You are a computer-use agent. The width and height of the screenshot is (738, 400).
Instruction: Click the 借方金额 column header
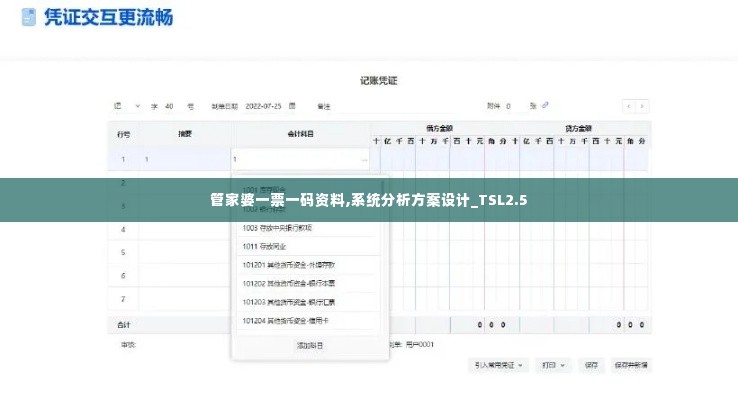439,128
